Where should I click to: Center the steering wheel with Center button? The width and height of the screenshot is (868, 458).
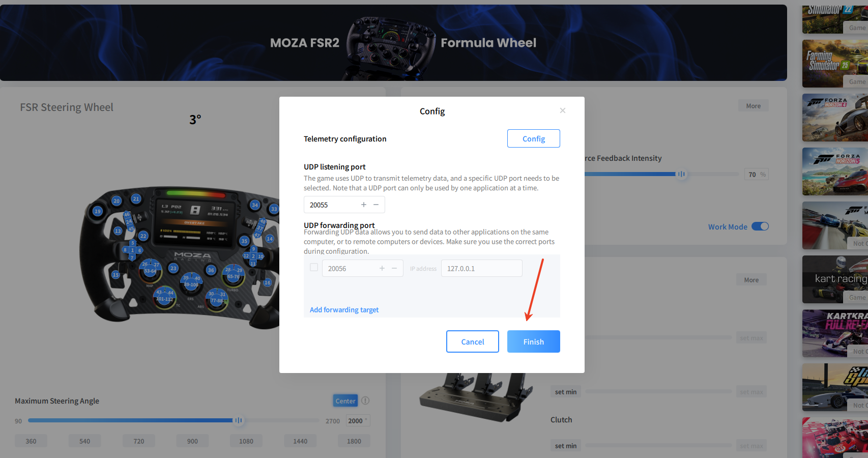[x=345, y=400]
